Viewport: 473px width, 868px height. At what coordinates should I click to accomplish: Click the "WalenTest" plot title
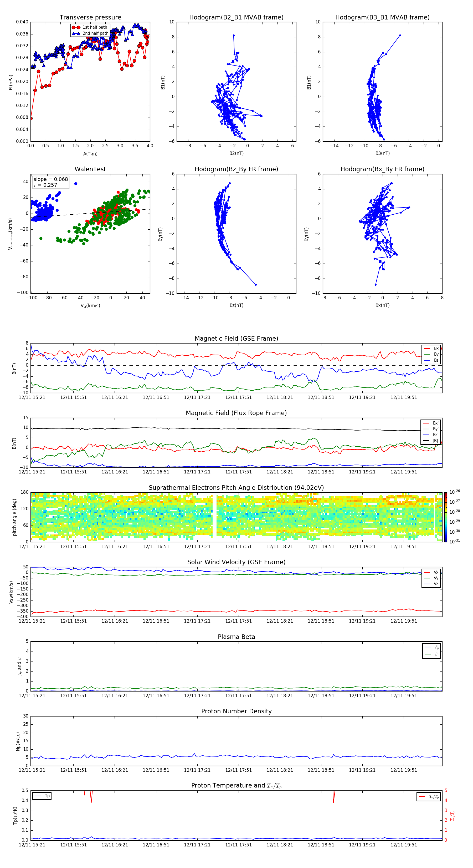pos(90,169)
